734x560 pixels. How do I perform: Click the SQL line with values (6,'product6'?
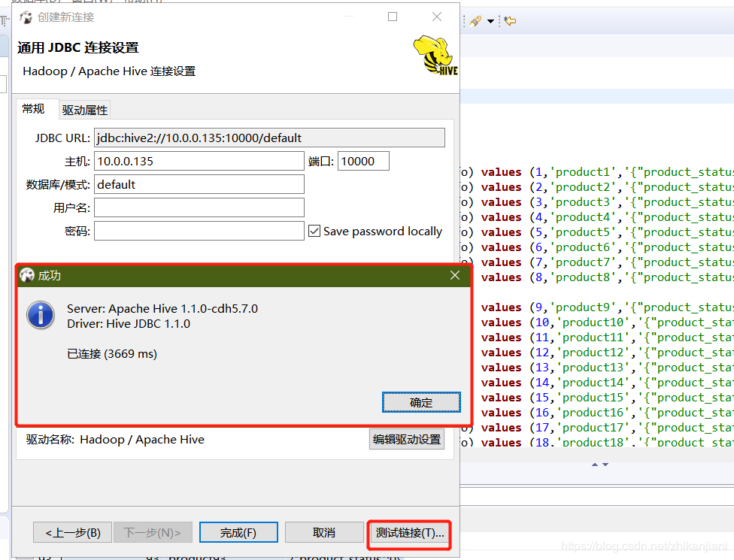[x=597, y=247]
